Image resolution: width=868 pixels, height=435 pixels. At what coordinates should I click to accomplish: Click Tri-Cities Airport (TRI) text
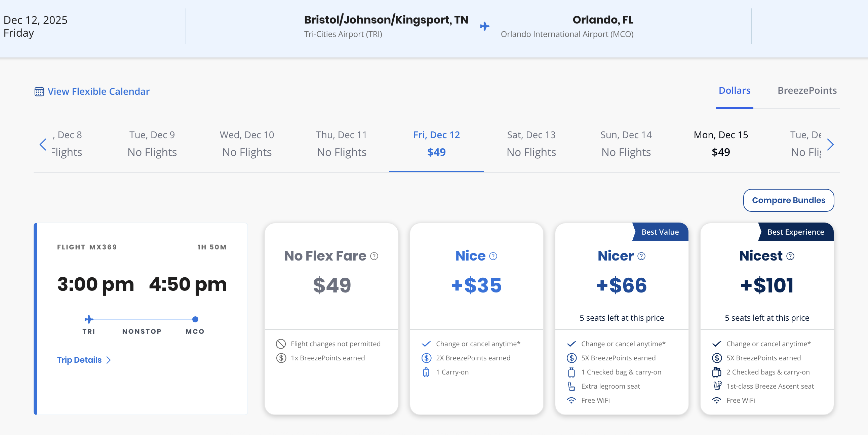coord(343,34)
